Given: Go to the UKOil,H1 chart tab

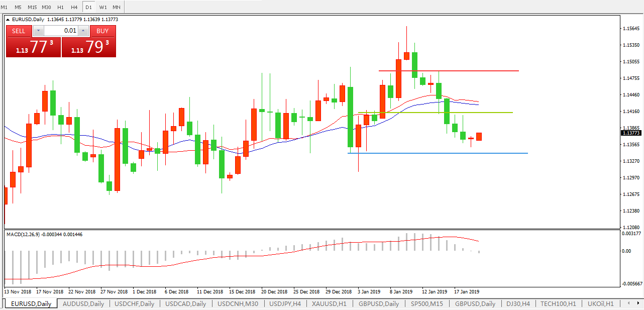Looking at the screenshot, I should point(600,303).
